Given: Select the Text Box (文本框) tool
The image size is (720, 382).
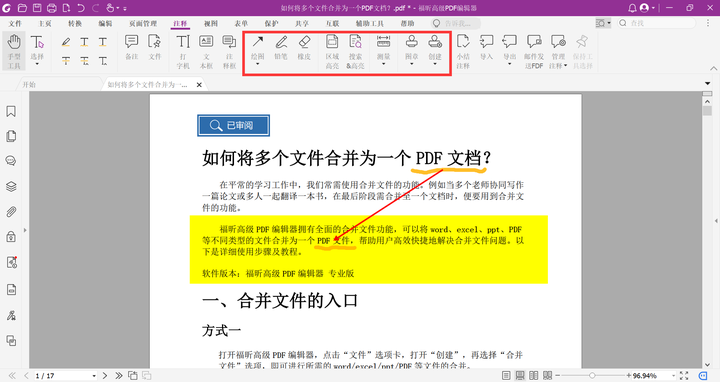Looking at the screenshot, I should (x=206, y=51).
